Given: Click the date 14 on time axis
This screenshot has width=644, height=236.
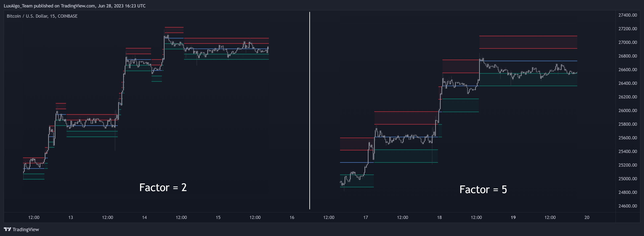Looking at the screenshot, I should tap(144, 217).
